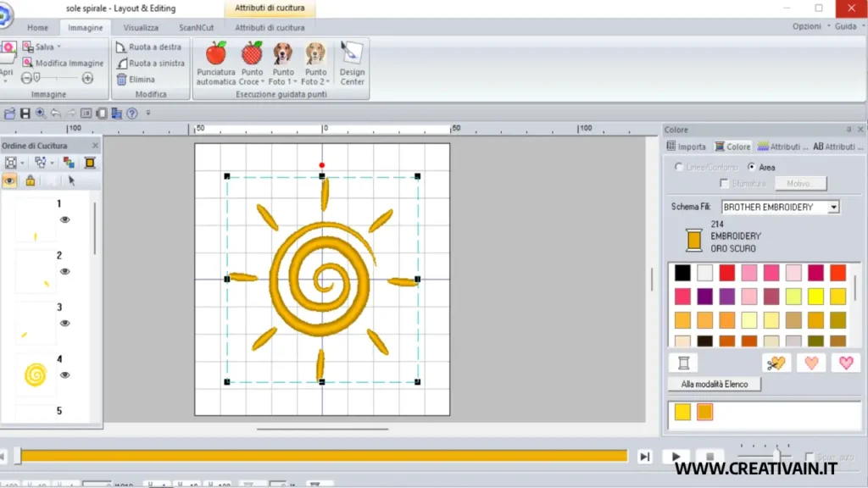This screenshot has height=488, width=868.
Task: Click the lock icon in Ordine di Cucitura
Action: (30, 180)
